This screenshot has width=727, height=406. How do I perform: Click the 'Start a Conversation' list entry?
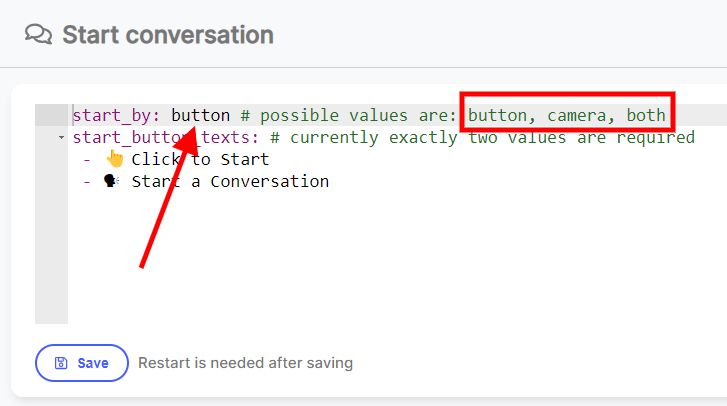[x=230, y=181]
